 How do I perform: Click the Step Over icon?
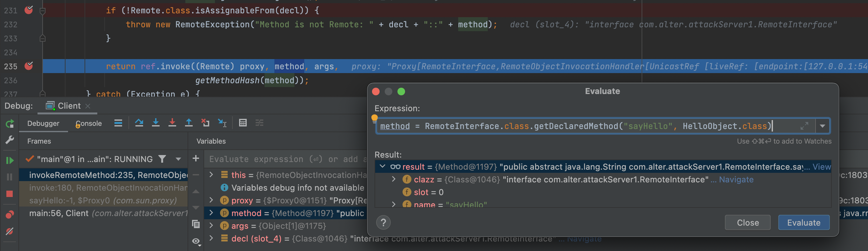click(x=139, y=123)
